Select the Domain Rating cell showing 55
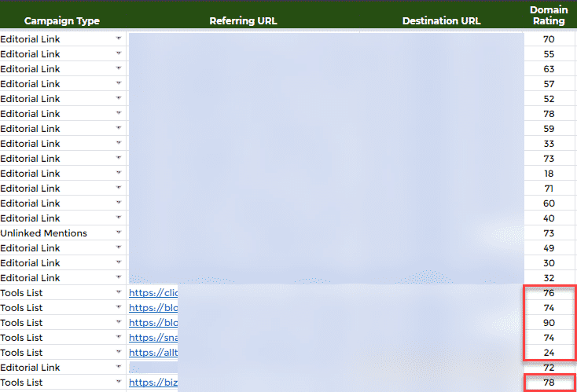 tap(549, 54)
